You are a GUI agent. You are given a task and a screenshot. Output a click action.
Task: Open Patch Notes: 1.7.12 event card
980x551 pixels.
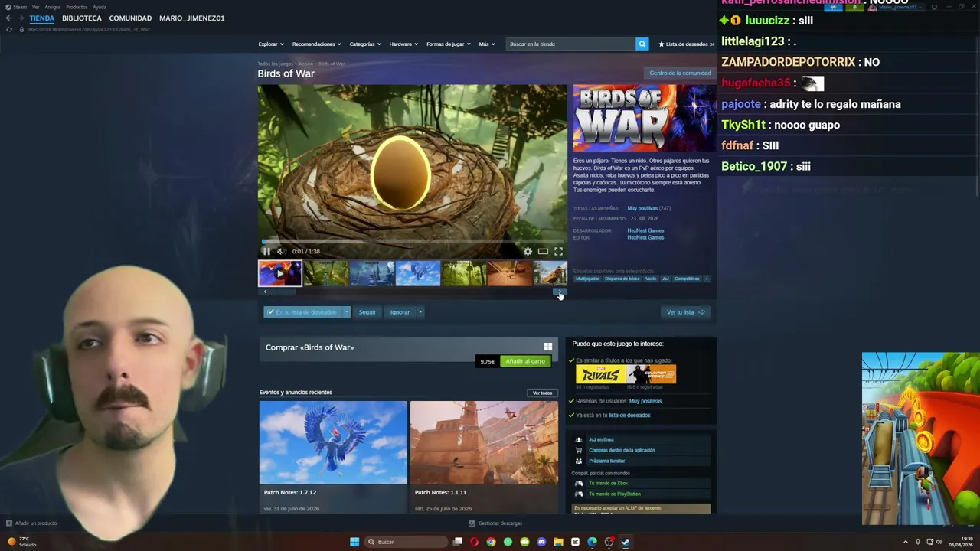333,457
